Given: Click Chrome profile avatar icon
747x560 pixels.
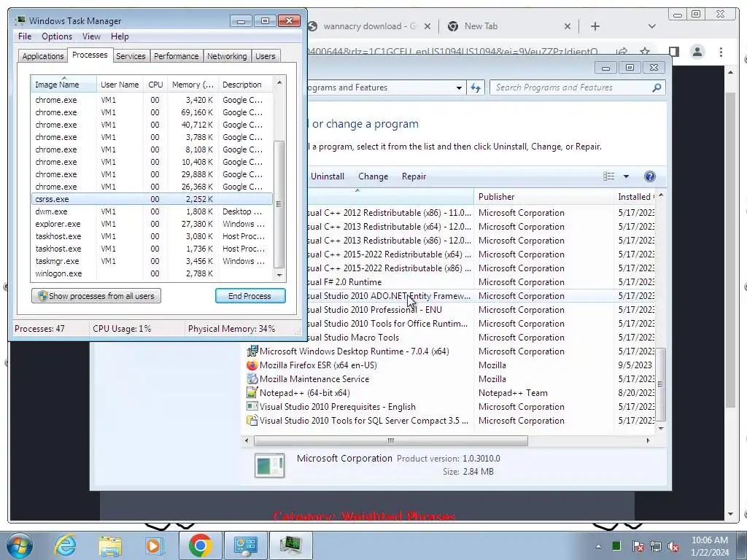Looking at the screenshot, I should pyautogui.click(x=697, y=52).
